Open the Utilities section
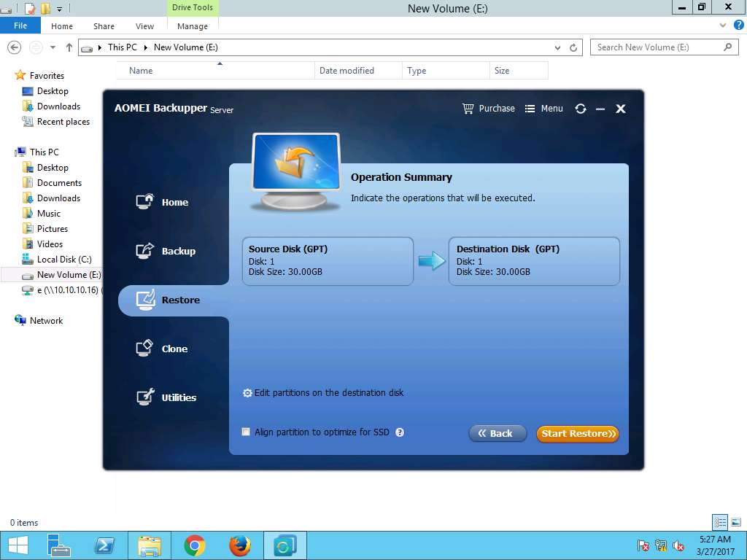This screenshot has width=747, height=560. (166, 397)
